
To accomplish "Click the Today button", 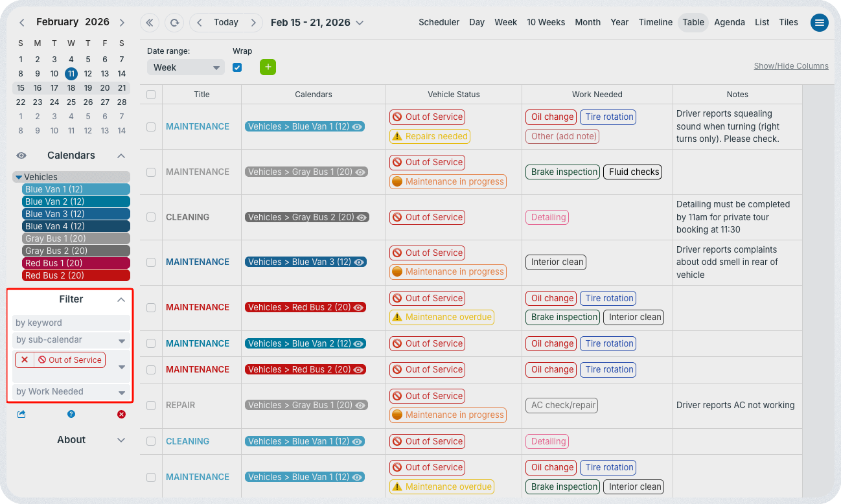I will click(226, 22).
